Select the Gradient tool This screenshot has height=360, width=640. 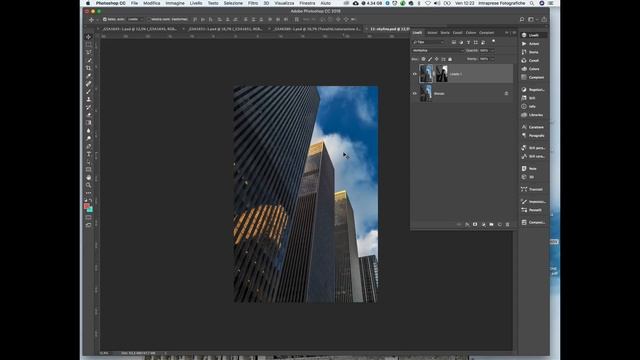coord(89,123)
